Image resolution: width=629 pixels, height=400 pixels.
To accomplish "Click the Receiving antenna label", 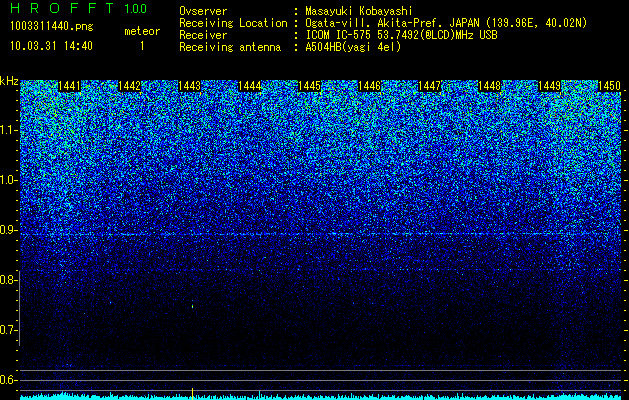I will coord(230,47).
